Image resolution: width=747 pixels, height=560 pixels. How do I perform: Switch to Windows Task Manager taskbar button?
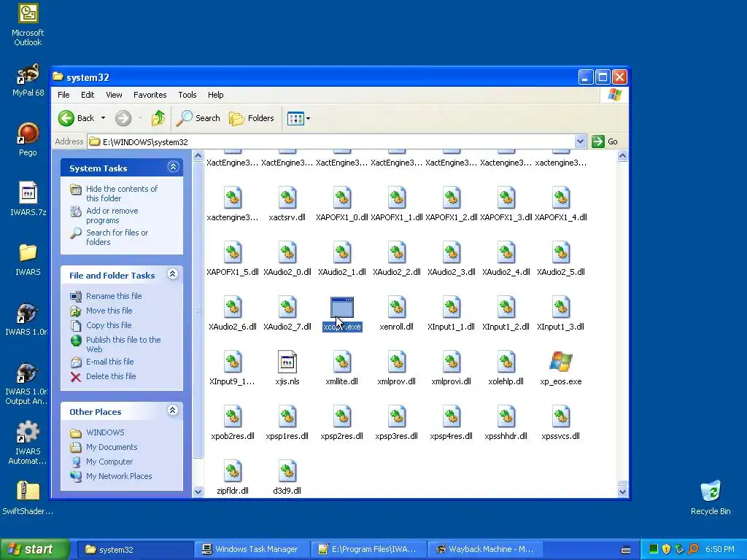tap(252, 549)
